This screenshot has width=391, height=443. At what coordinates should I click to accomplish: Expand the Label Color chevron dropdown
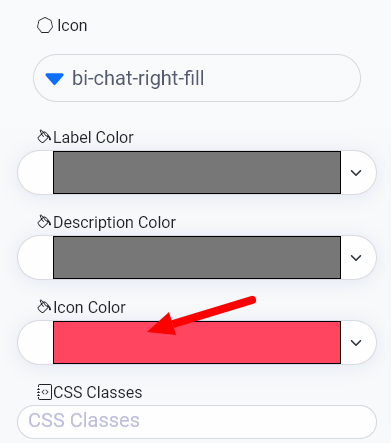pos(356,173)
